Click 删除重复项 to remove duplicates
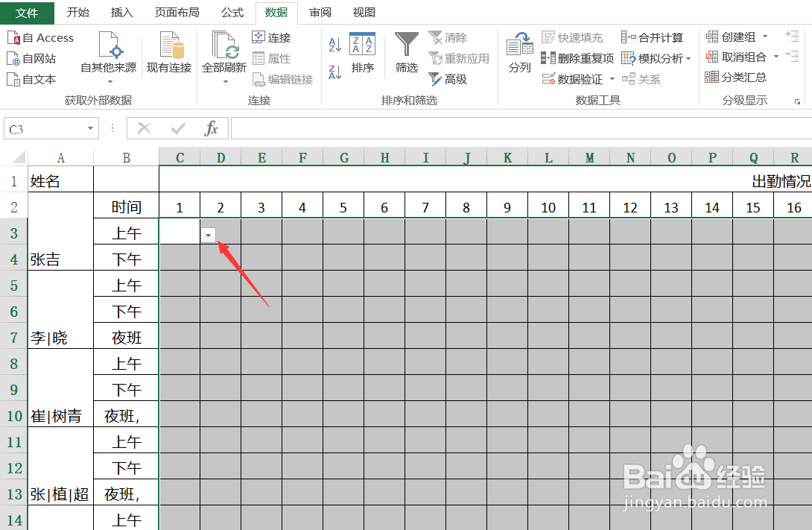 (577, 57)
